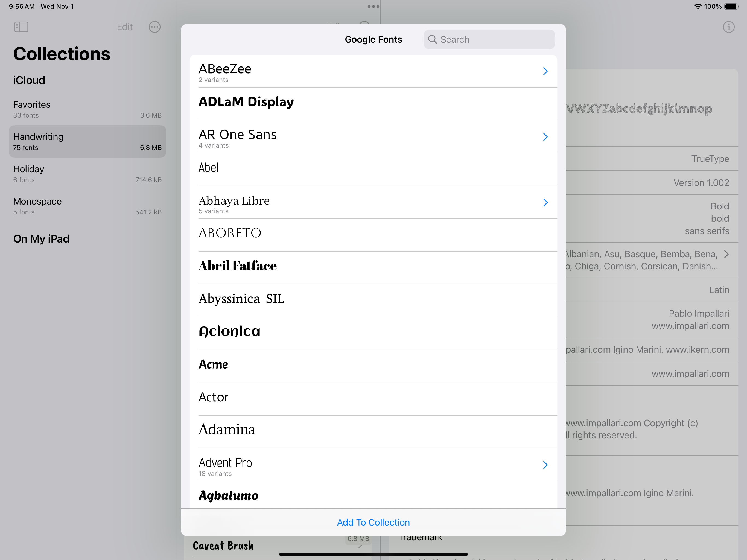Tap the On My iPad section header

41,239
